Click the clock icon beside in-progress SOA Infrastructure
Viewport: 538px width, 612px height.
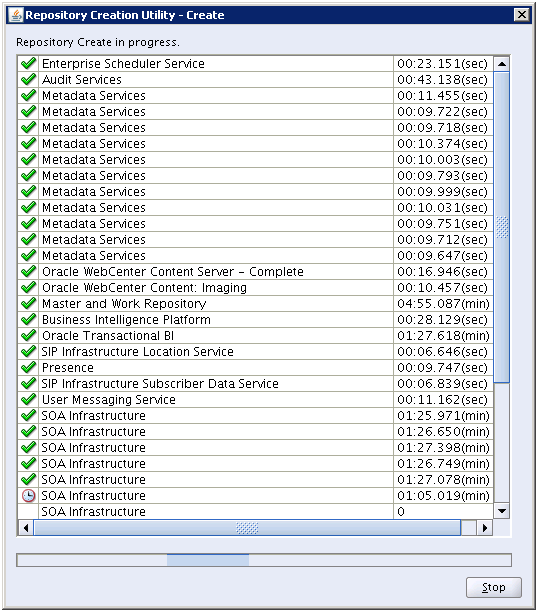coord(28,495)
